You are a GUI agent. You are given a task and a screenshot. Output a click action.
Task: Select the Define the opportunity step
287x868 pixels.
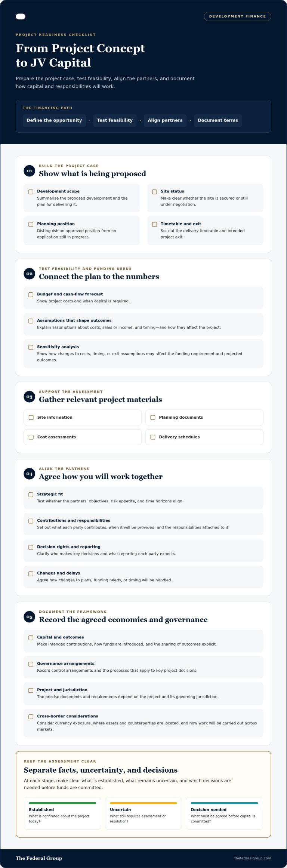pos(54,120)
